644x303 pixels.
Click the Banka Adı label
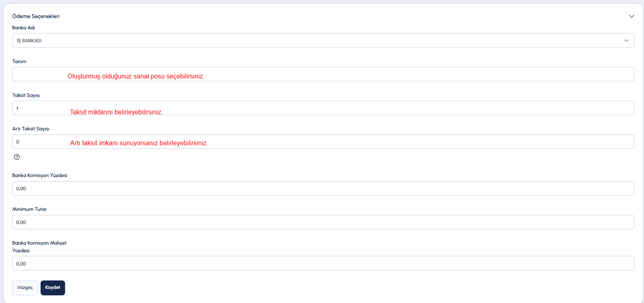[23, 28]
